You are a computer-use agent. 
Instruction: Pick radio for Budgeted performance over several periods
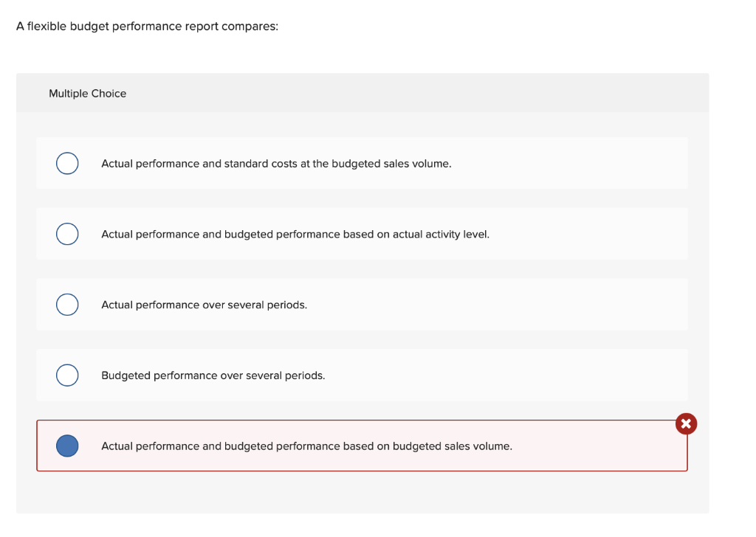pyautogui.click(x=67, y=375)
